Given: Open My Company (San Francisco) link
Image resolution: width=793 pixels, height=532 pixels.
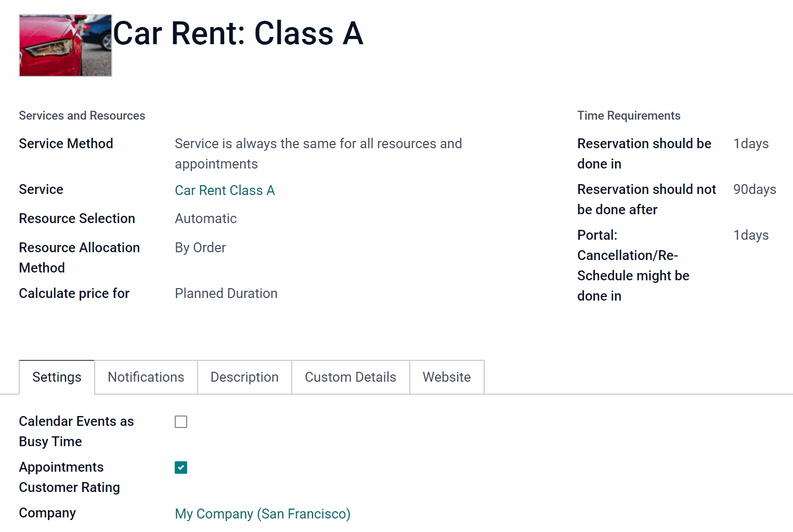Looking at the screenshot, I should (x=263, y=514).
